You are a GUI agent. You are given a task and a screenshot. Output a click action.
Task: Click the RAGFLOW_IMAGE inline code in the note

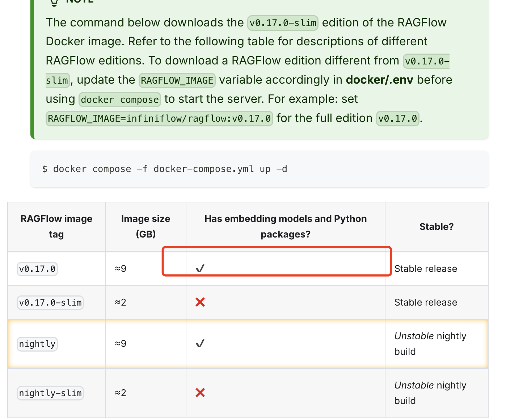click(x=177, y=80)
